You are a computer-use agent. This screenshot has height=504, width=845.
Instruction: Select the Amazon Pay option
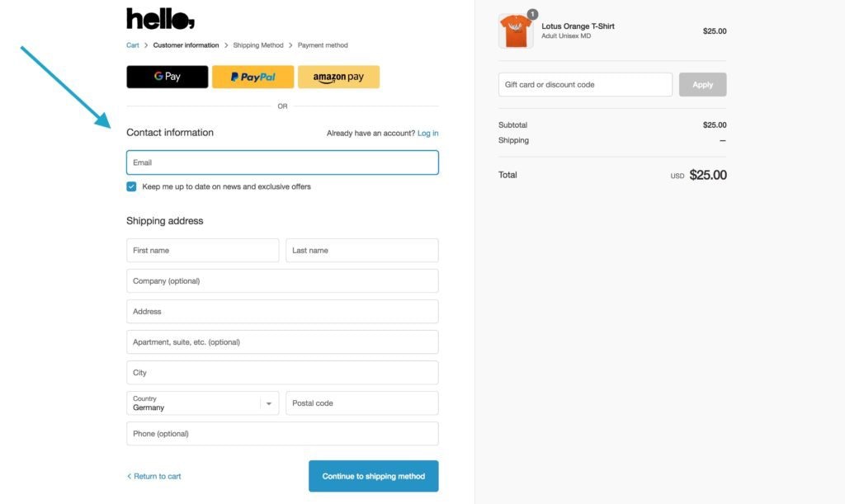(x=338, y=76)
